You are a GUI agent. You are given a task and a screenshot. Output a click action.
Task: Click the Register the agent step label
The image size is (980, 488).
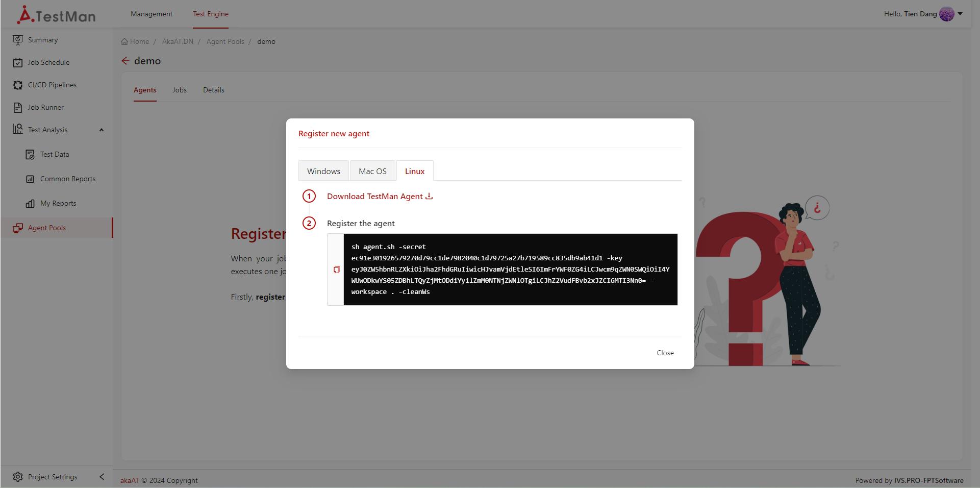(x=361, y=223)
